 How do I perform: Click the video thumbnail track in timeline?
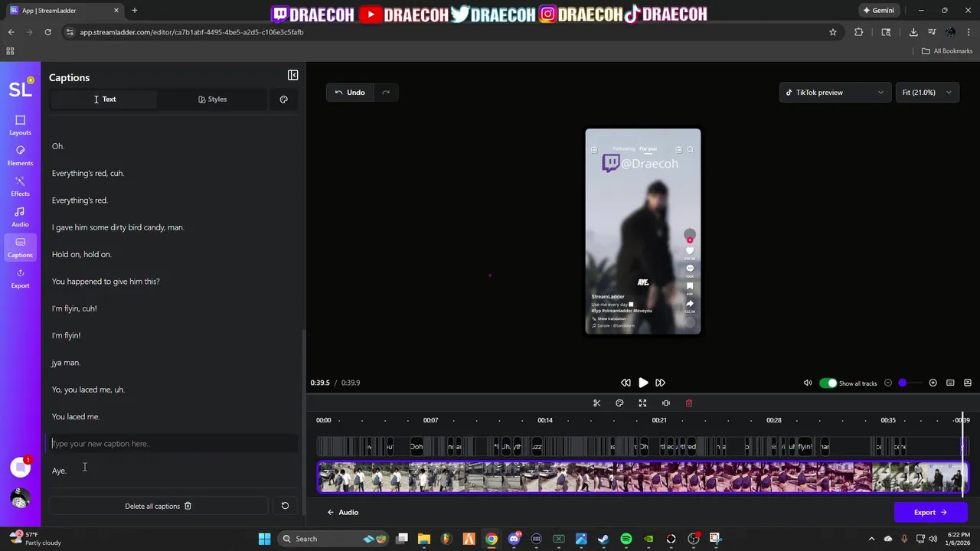tap(643, 478)
